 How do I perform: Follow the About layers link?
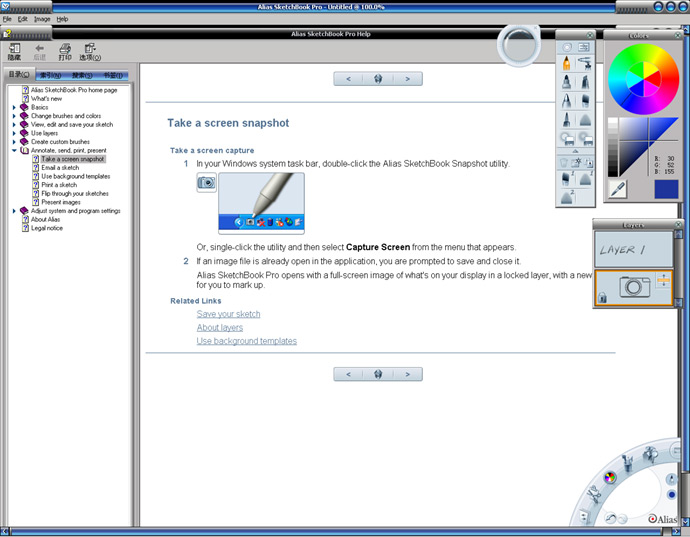(x=220, y=327)
